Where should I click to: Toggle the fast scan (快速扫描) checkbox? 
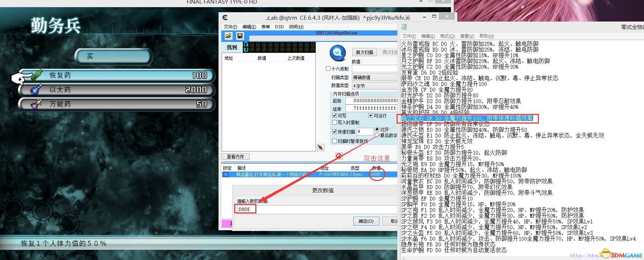click(335, 132)
